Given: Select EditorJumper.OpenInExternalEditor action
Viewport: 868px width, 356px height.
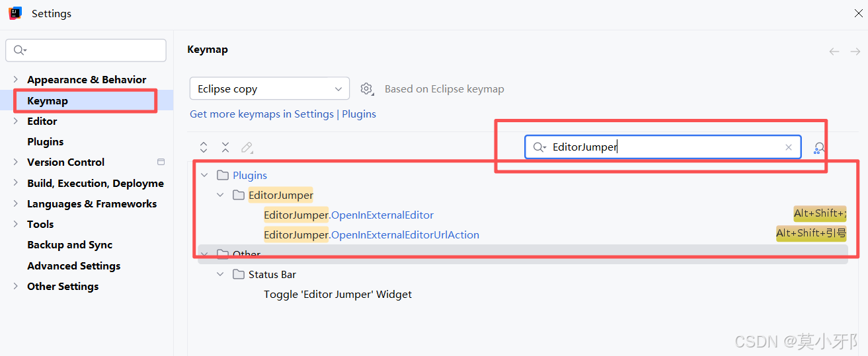Looking at the screenshot, I should click(x=349, y=215).
